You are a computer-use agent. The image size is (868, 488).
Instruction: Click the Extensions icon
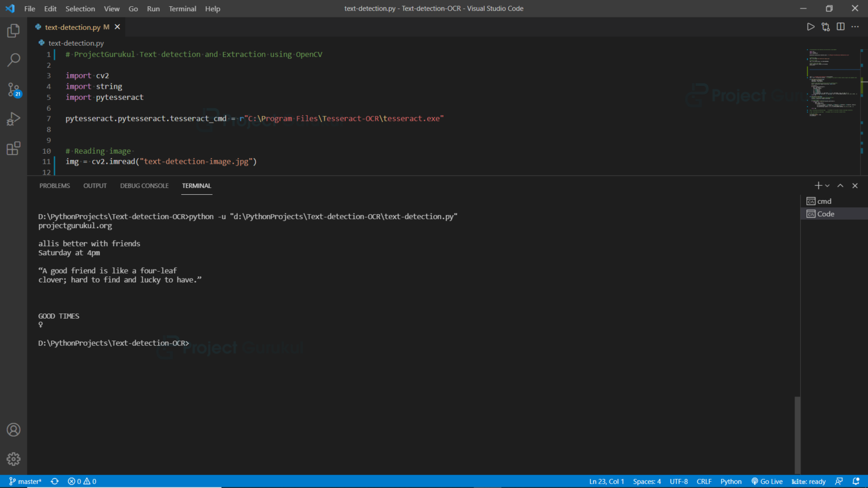[13, 148]
